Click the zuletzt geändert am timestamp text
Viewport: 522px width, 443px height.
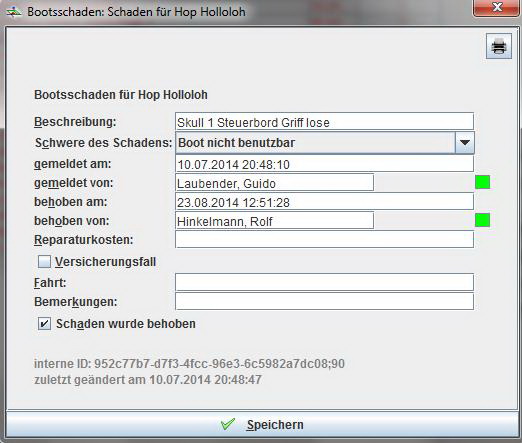point(148,380)
